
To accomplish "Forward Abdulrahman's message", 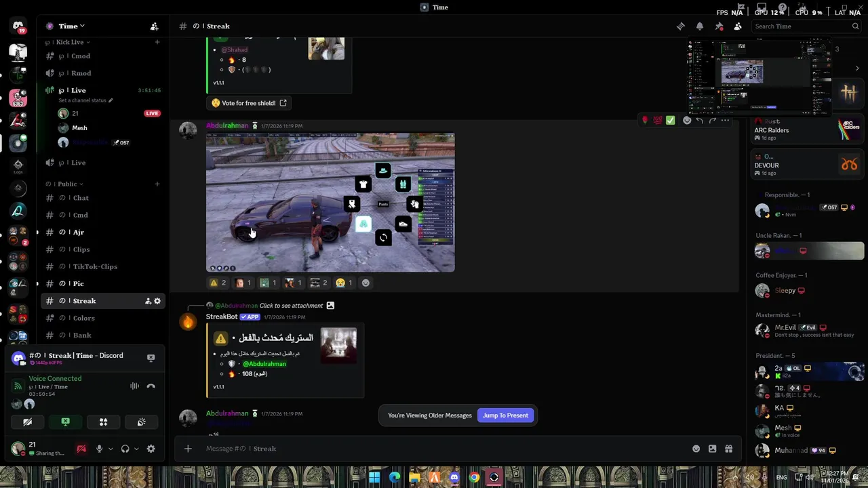I will pos(713,120).
